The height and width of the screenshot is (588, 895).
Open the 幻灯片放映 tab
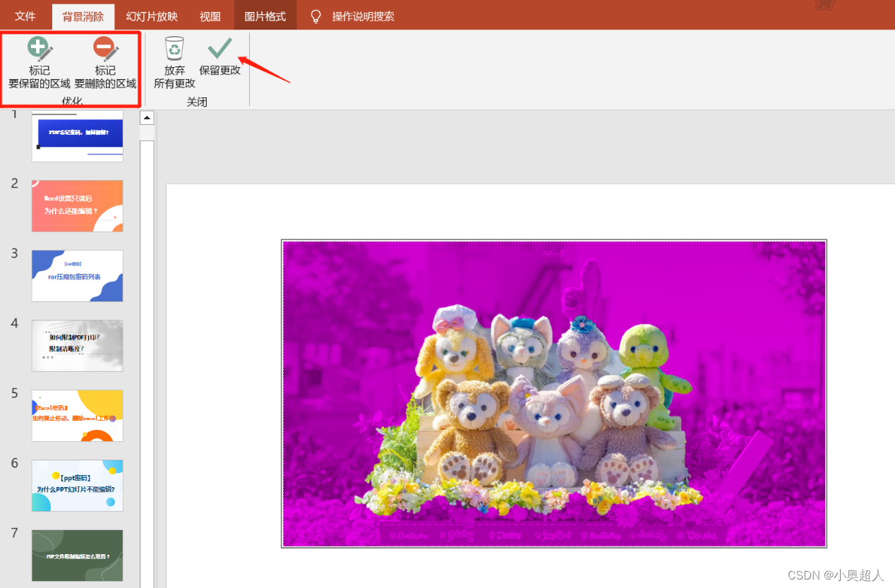click(x=152, y=16)
